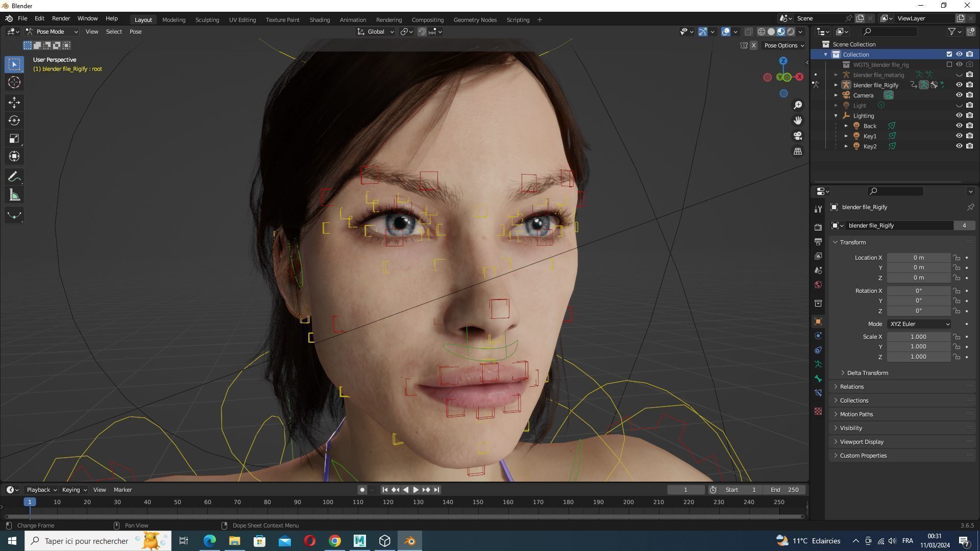The image size is (980, 551).
Task: Open Render properties tab icon
Action: tap(818, 227)
